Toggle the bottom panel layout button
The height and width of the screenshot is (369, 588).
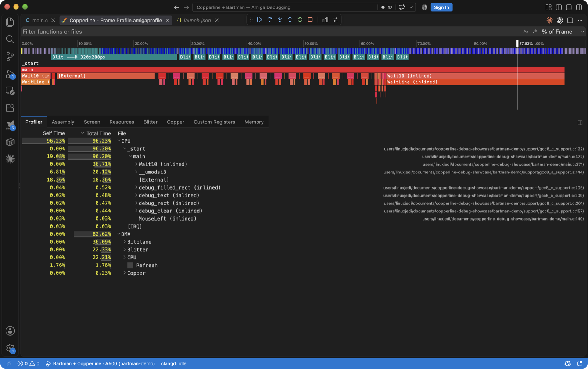pyautogui.click(x=569, y=7)
